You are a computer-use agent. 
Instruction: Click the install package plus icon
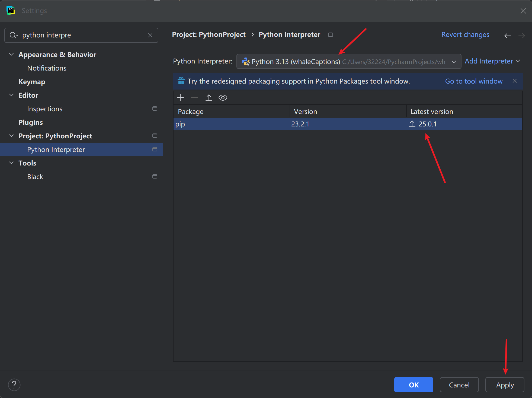point(180,98)
